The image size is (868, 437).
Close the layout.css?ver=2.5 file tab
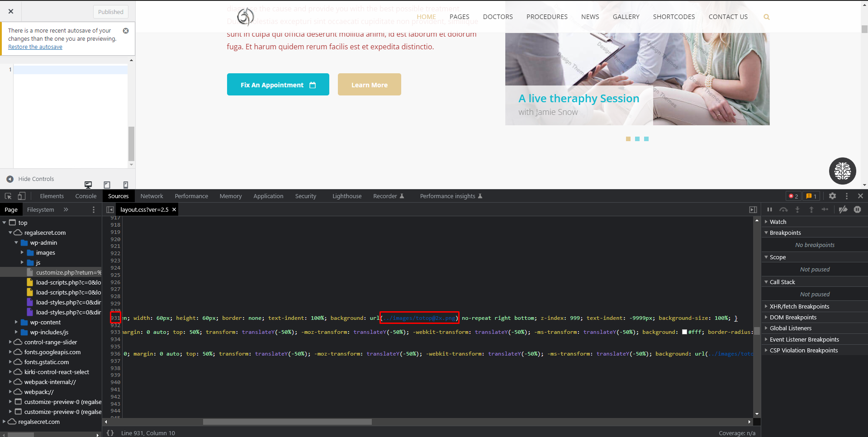click(174, 209)
